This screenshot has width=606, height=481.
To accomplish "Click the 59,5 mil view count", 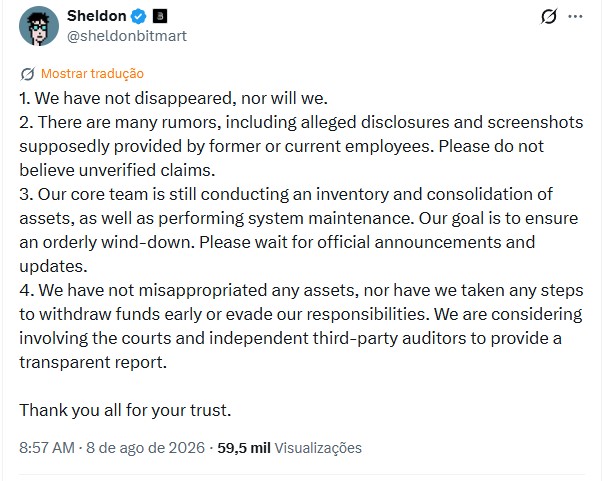I will [244, 448].
